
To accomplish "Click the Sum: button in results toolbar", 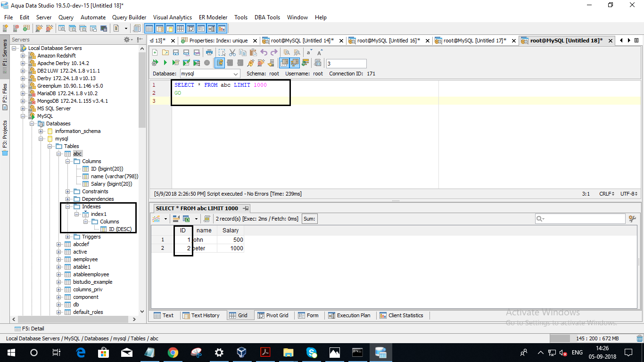I will [310, 219].
